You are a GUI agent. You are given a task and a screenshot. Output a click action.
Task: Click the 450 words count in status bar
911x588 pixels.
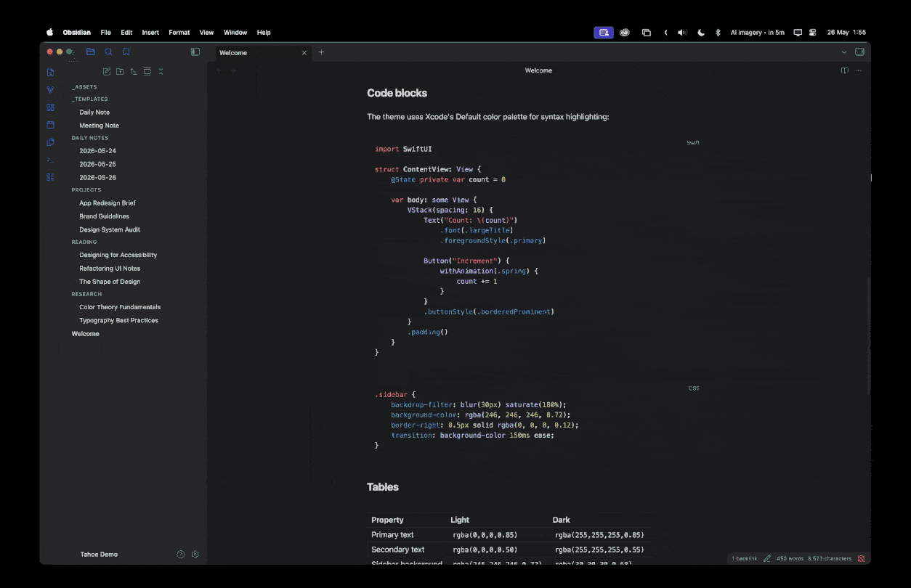coord(790,559)
